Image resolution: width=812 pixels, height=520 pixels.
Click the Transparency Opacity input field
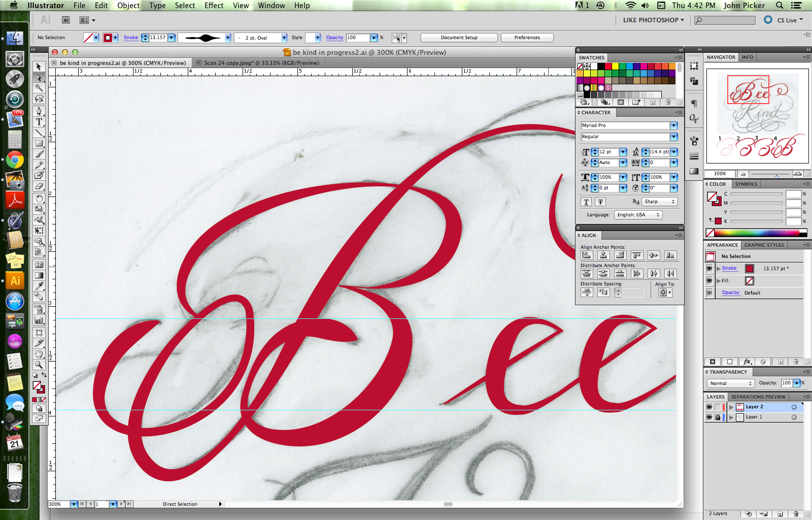(787, 383)
